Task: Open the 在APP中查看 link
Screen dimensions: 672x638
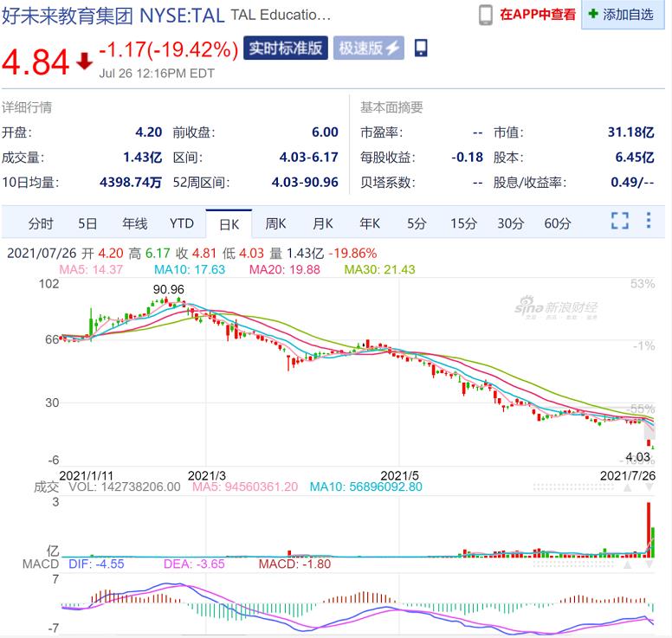Action: point(538,15)
